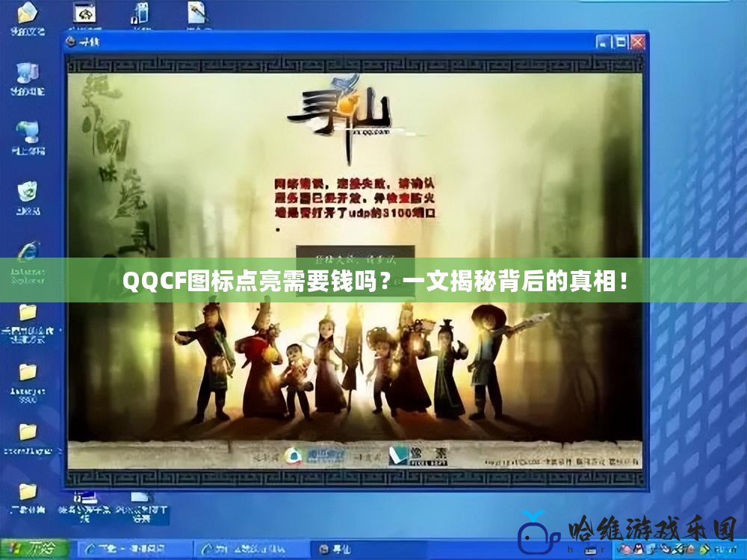Close the game window
This screenshot has height=560, width=747.
tap(637, 42)
